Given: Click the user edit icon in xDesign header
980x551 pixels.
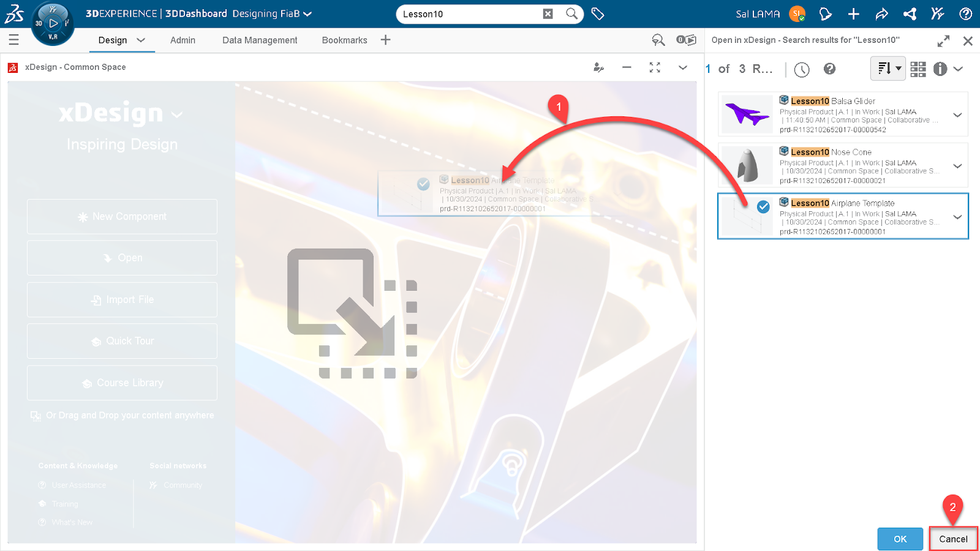Looking at the screenshot, I should click(x=598, y=67).
